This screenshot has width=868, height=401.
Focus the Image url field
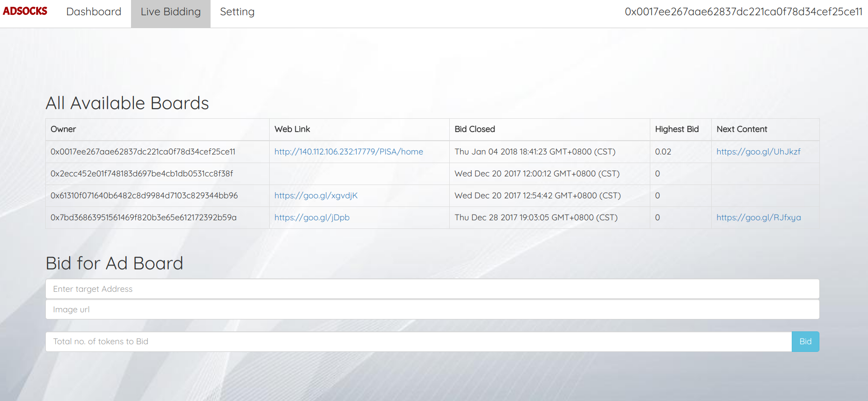pos(433,309)
